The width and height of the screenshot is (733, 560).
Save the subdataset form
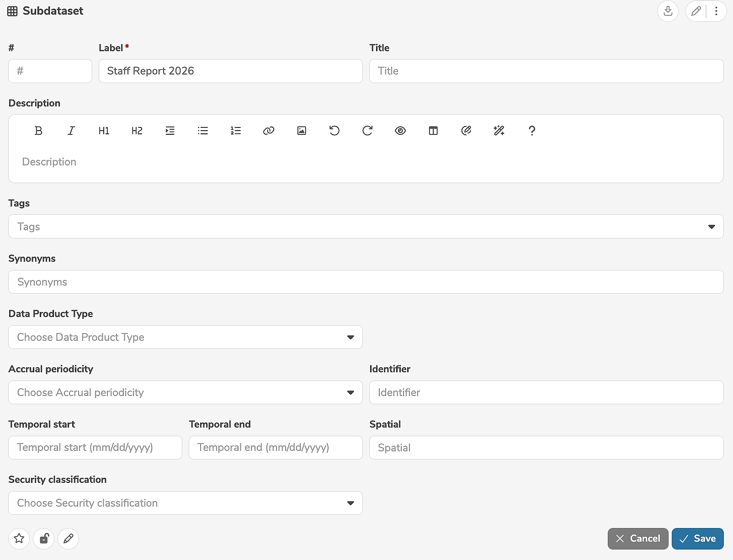(x=697, y=539)
